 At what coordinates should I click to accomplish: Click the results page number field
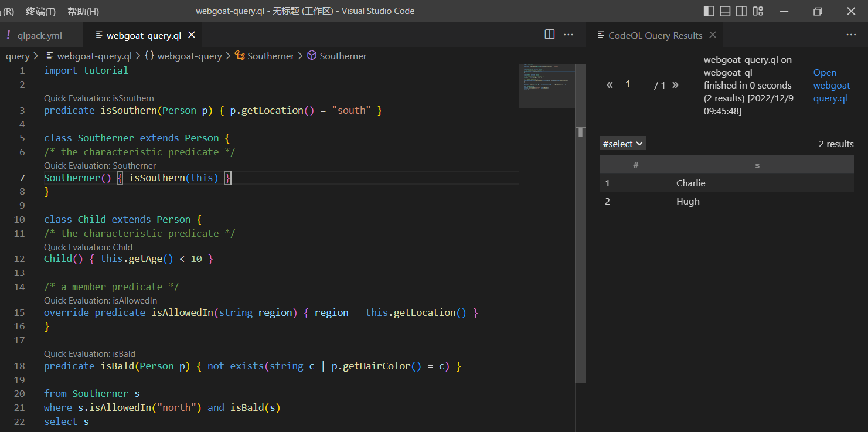(x=636, y=84)
